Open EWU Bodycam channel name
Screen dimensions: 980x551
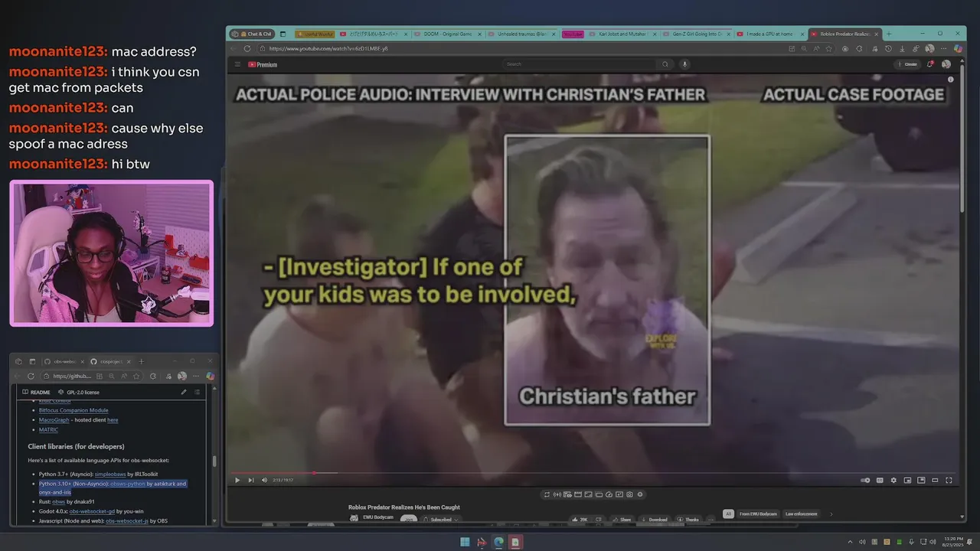377,516
